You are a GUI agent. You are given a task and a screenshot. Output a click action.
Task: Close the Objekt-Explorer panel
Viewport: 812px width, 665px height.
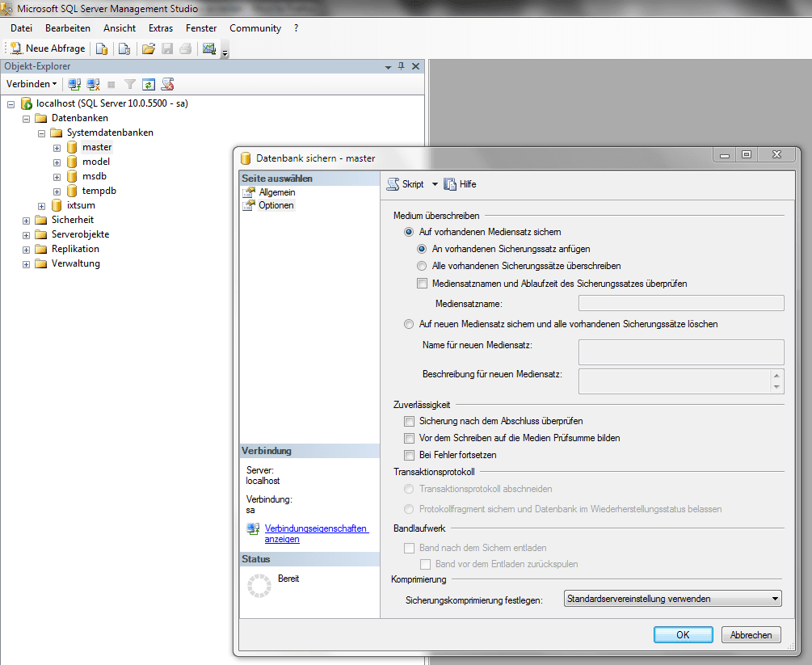point(415,66)
